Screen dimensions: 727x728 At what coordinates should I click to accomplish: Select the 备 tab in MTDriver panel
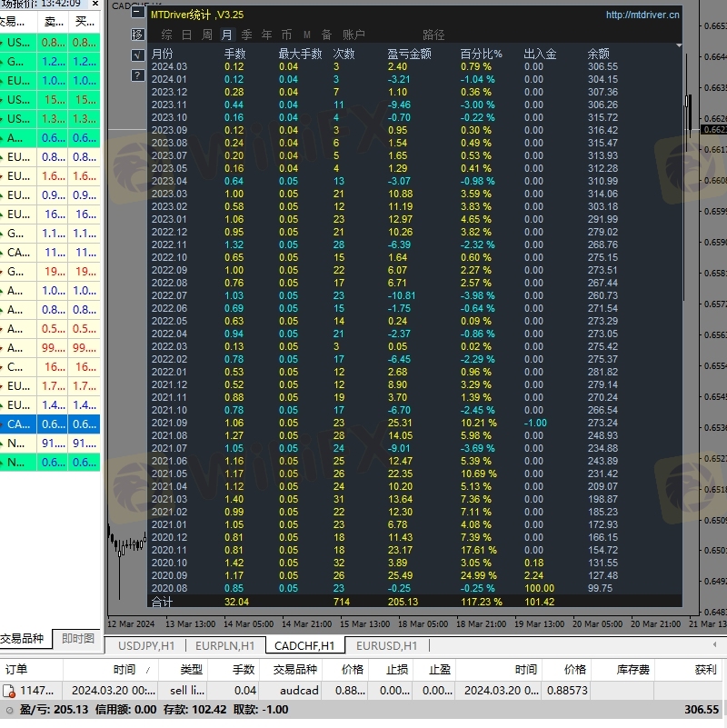327,35
